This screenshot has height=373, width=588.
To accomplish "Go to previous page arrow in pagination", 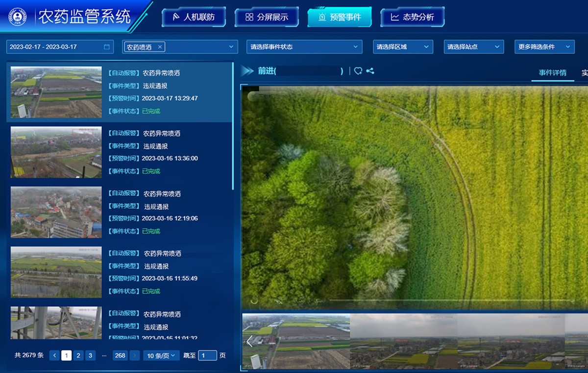I will point(54,355).
